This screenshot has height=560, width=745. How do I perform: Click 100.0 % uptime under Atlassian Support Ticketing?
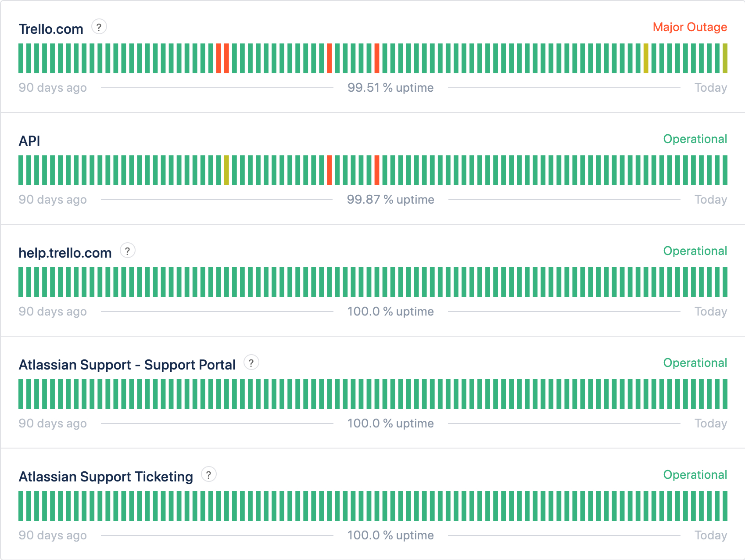coord(390,535)
